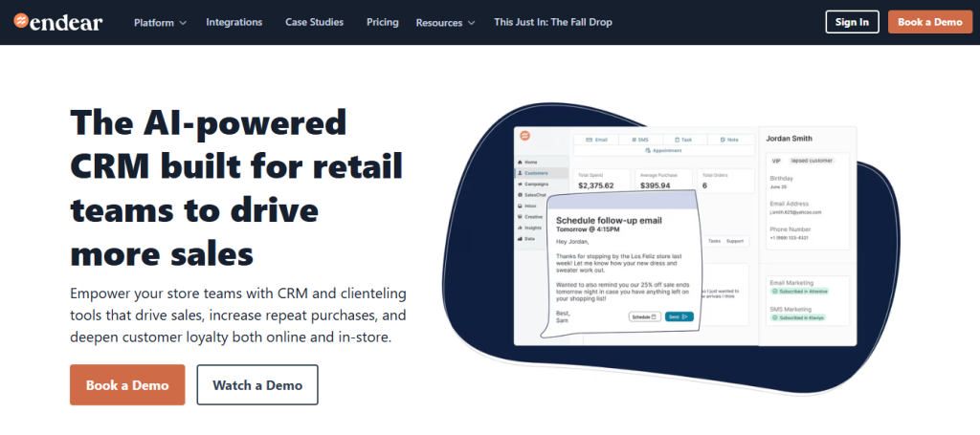
Task: Select Customers in the mockup sidebar
Action: pyautogui.click(x=534, y=173)
